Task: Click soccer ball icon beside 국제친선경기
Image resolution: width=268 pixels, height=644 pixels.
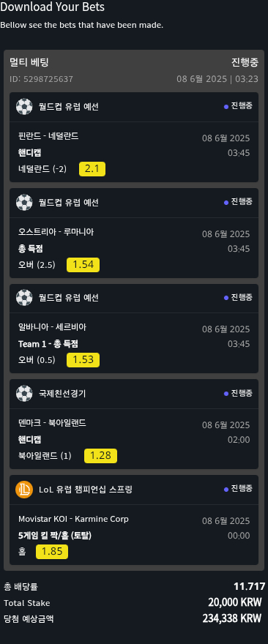Action: click(x=24, y=394)
